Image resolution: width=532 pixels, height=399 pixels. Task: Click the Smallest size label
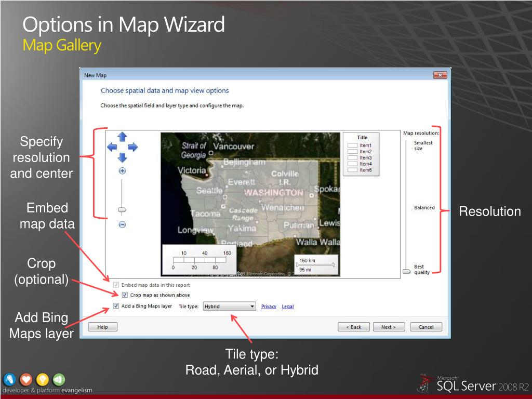pos(423,145)
